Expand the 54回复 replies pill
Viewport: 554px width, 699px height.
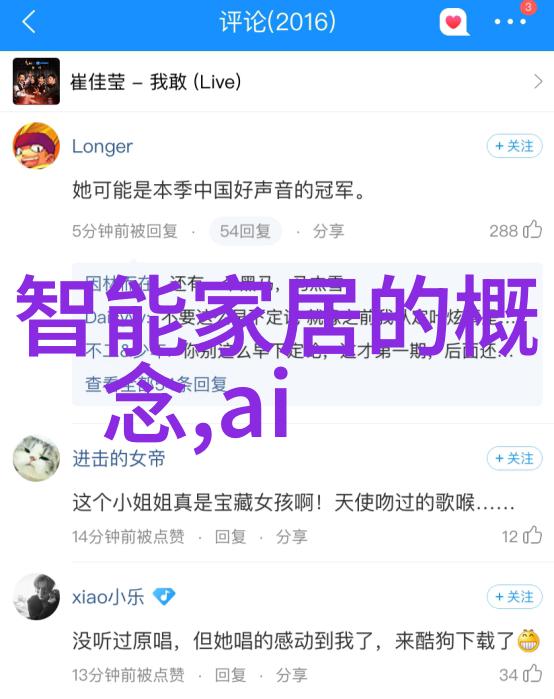pos(245,231)
